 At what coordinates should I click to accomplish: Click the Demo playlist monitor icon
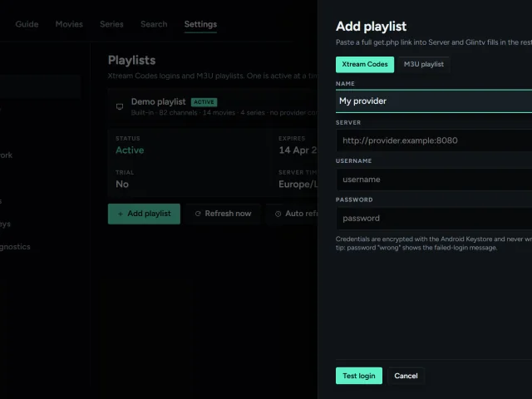tap(120, 106)
